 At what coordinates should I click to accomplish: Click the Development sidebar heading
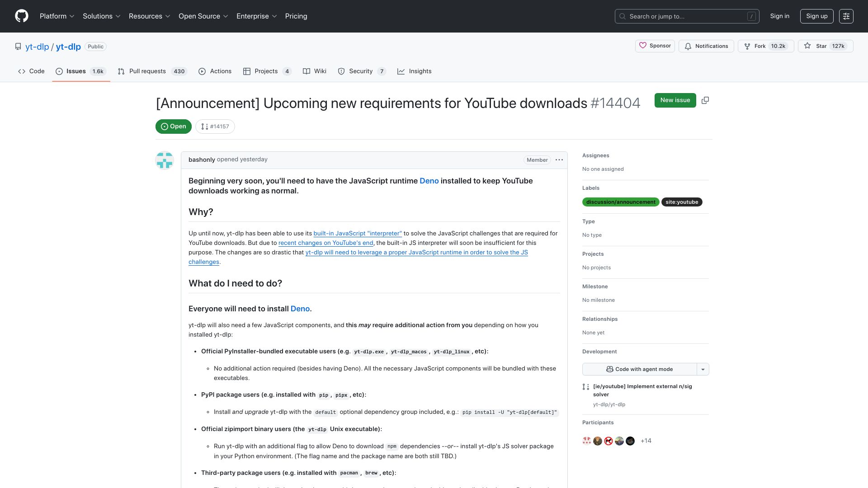599,352
